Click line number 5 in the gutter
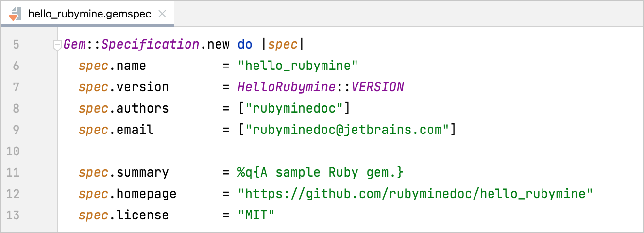This screenshot has width=644, height=233. click(x=16, y=45)
